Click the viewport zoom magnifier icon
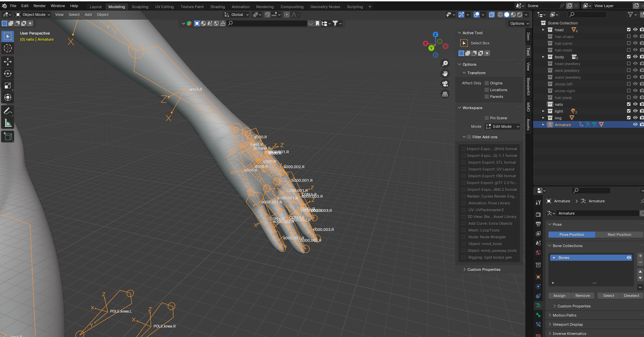Image resolution: width=644 pixels, height=337 pixels. tap(445, 63)
